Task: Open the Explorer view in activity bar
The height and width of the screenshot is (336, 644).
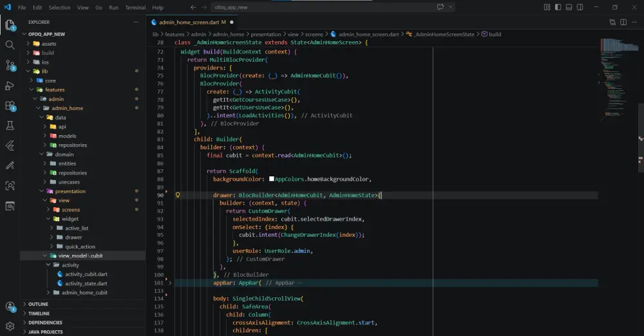Action: tap(10, 25)
